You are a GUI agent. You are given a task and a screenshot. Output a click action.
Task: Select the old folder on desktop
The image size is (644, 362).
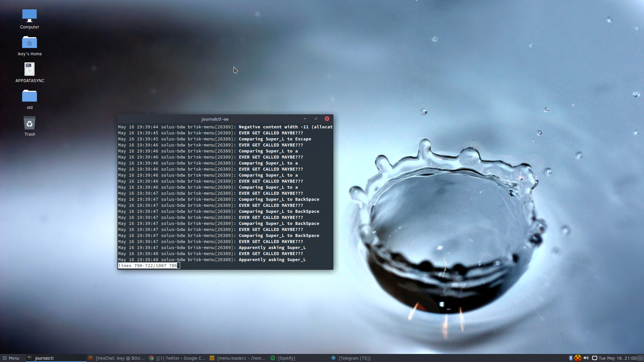[30, 100]
